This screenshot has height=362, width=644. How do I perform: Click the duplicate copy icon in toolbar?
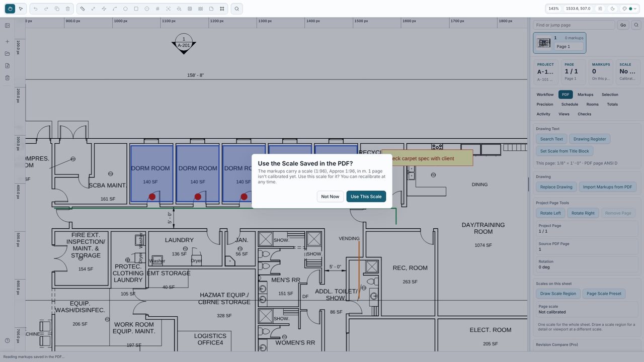click(x=57, y=9)
